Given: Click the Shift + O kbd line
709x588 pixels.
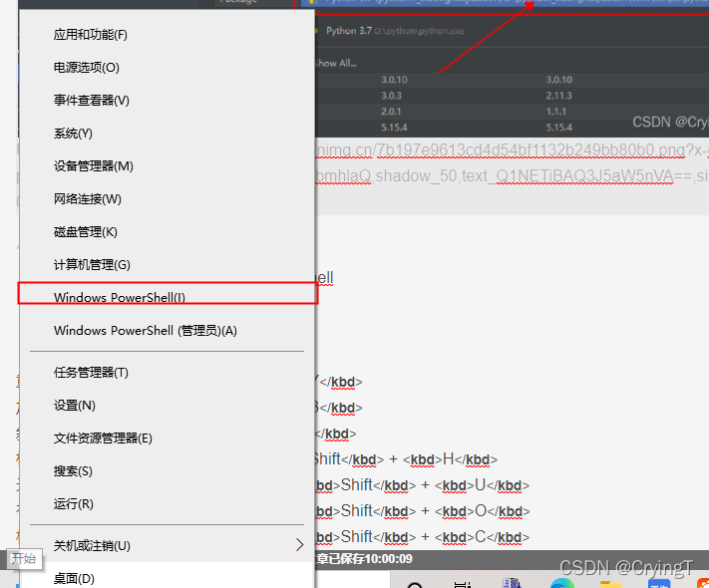Looking at the screenshot, I should (423, 511).
